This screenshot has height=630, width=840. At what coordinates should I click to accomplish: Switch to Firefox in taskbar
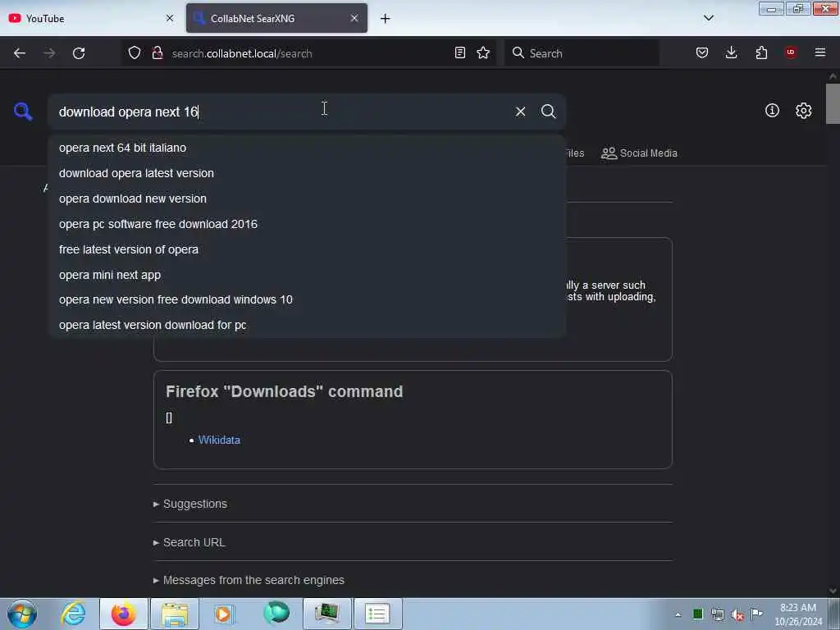pyautogui.click(x=124, y=614)
